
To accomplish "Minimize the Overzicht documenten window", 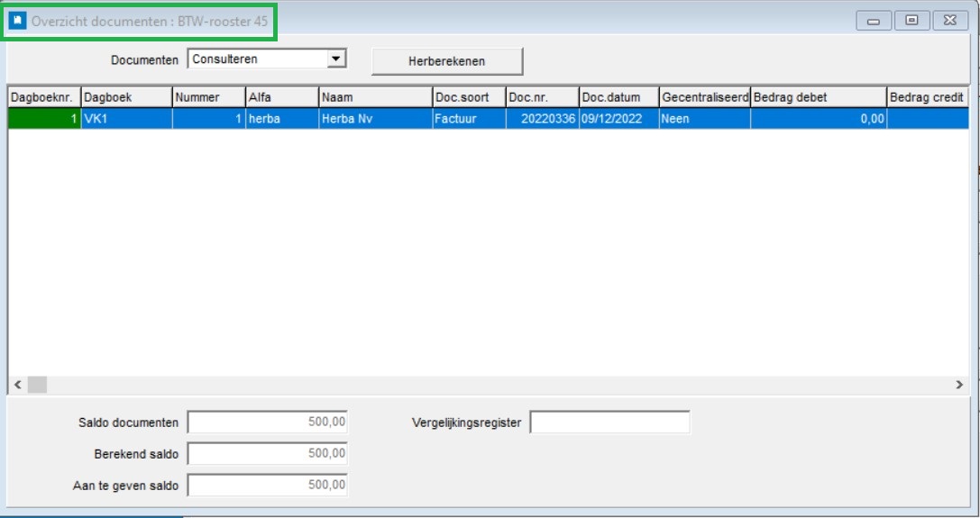I will (x=874, y=21).
